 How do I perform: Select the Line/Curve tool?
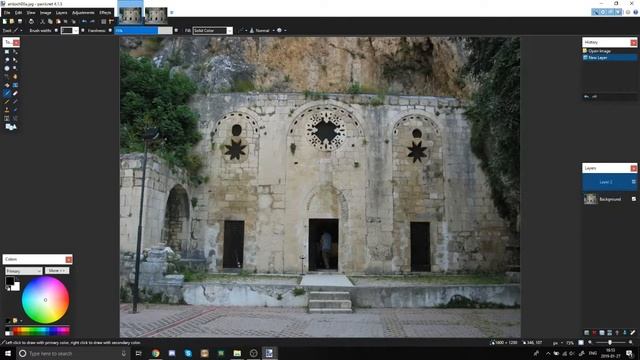[x=15, y=118]
